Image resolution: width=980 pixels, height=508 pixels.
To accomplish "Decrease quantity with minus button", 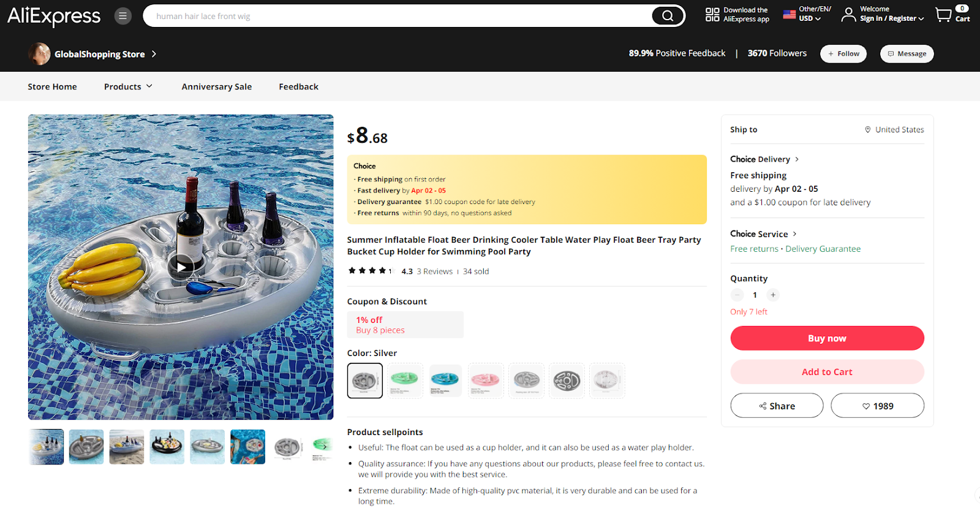I will pyautogui.click(x=737, y=295).
